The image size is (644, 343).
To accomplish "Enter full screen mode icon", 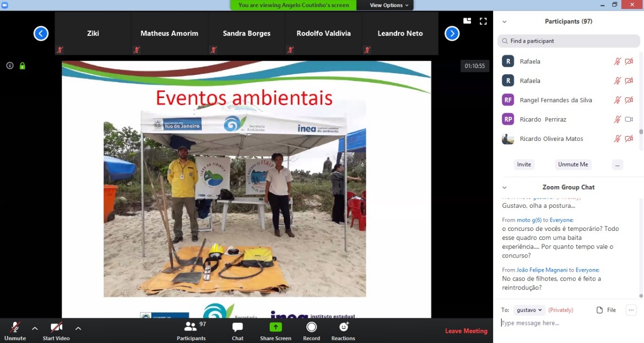I will pos(483,21).
